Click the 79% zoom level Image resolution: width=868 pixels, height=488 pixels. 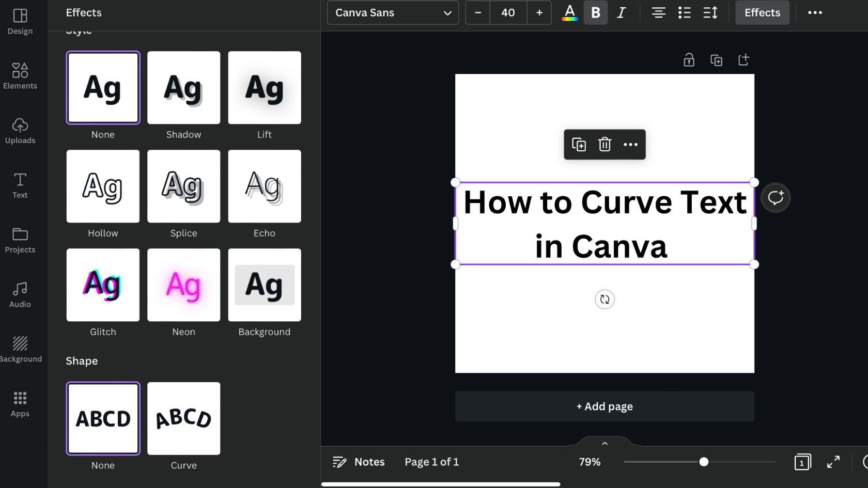tap(590, 462)
